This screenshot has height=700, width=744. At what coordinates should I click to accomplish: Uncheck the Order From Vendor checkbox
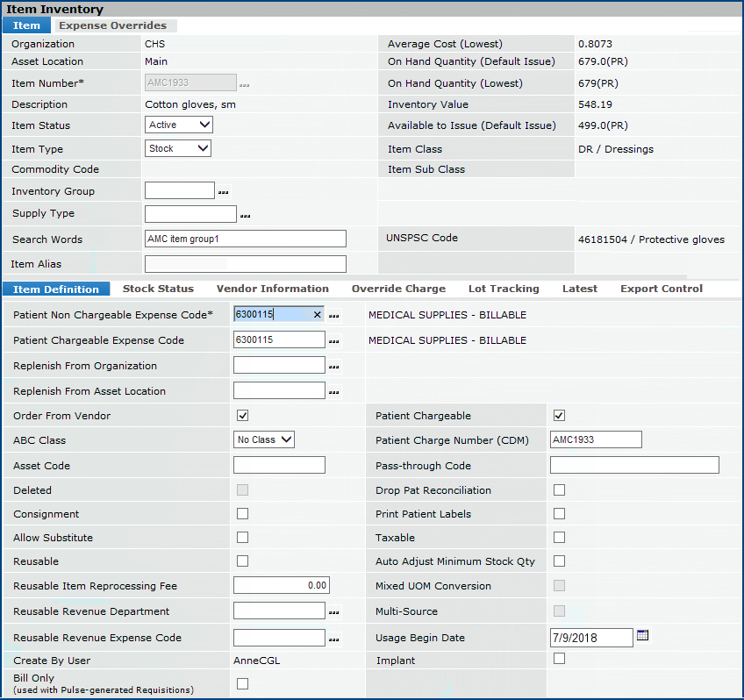tap(243, 416)
